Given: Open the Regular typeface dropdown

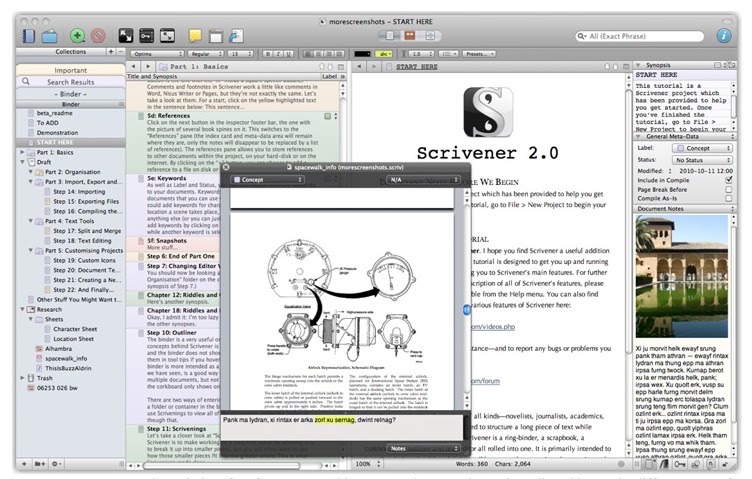Looking at the screenshot, I should coord(205,54).
